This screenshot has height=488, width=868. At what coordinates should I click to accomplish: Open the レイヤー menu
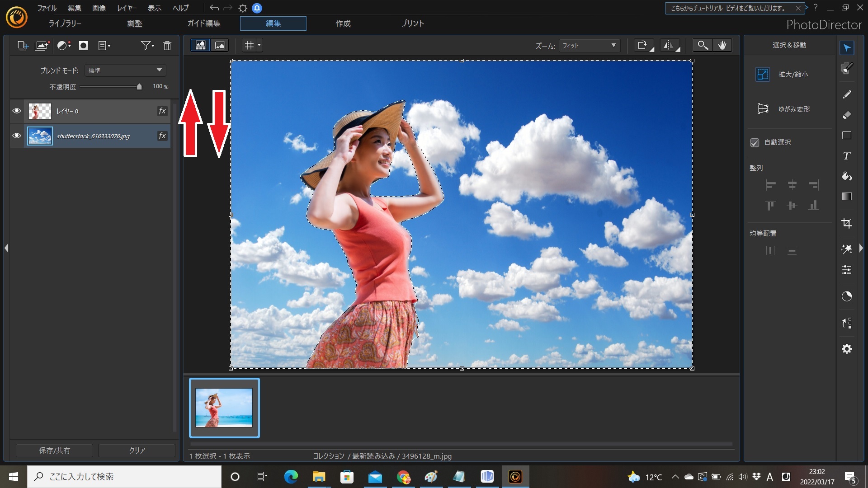[127, 8]
